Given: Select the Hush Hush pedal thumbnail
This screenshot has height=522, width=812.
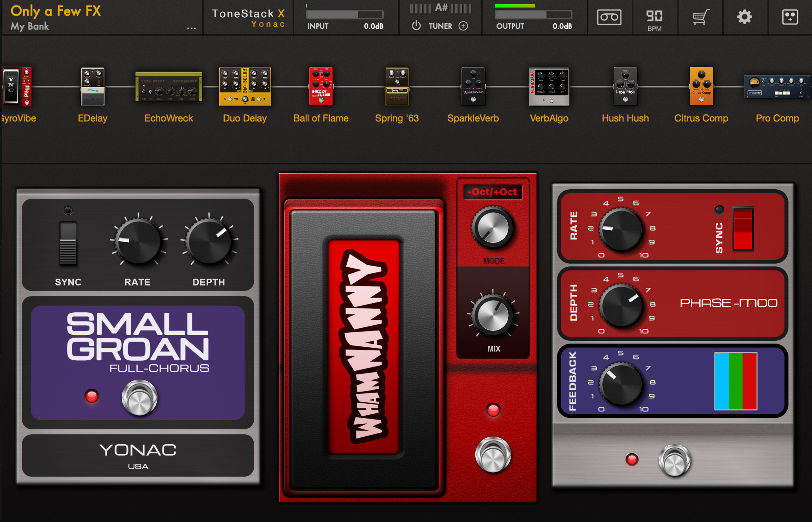Looking at the screenshot, I should pyautogui.click(x=625, y=86).
